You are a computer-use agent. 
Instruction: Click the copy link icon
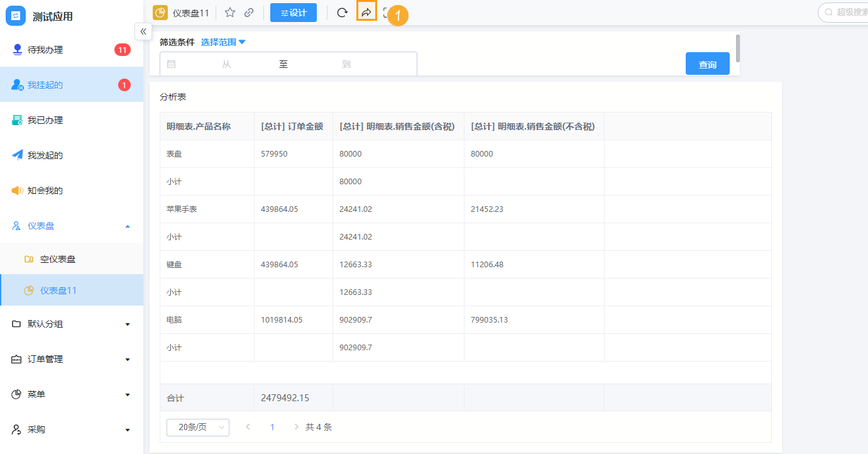pyautogui.click(x=249, y=13)
